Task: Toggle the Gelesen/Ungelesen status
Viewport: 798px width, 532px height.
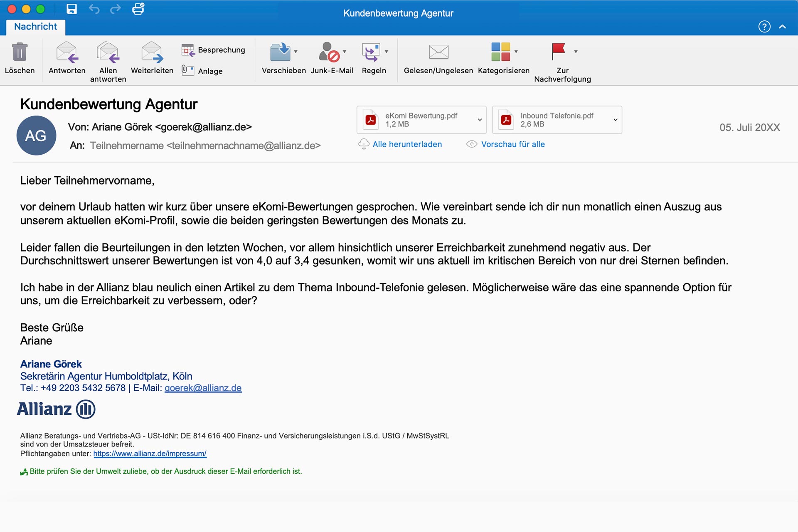Action: click(x=438, y=52)
